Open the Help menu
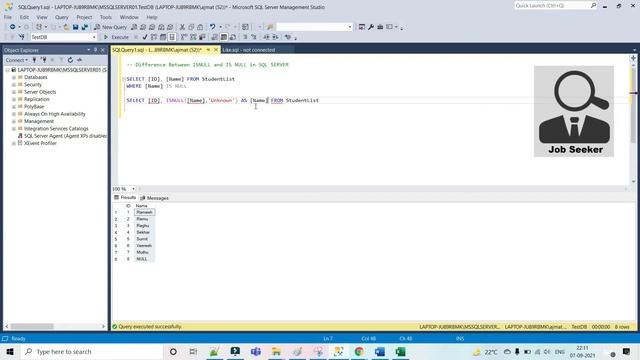This screenshot has width=640, height=360. point(152,17)
